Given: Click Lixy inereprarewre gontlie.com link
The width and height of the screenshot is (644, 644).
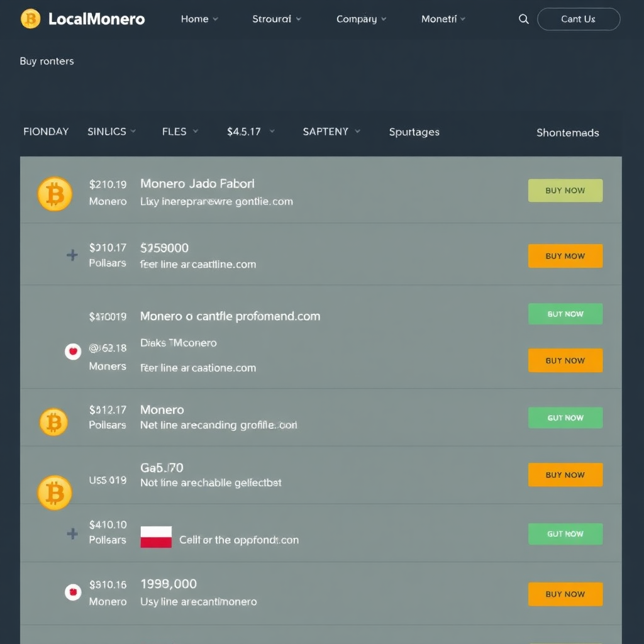Looking at the screenshot, I should point(216,202).
